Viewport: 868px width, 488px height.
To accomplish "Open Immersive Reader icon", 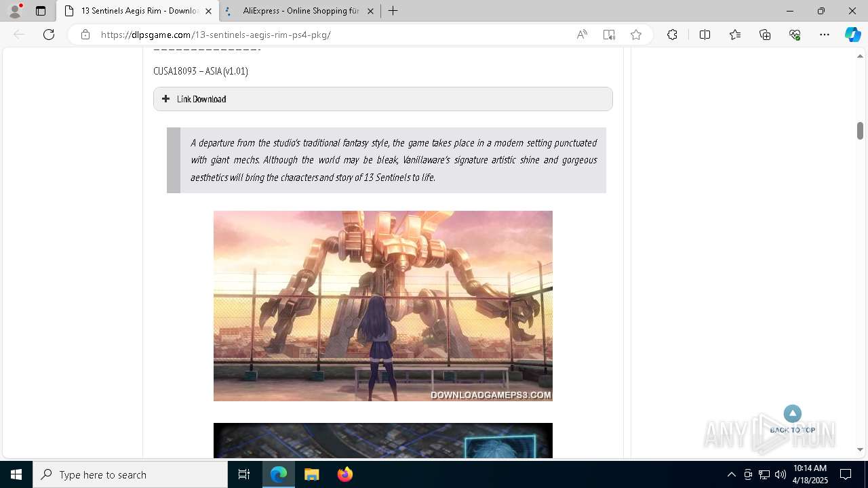I will pyautogui.click(x=609, y=35).
